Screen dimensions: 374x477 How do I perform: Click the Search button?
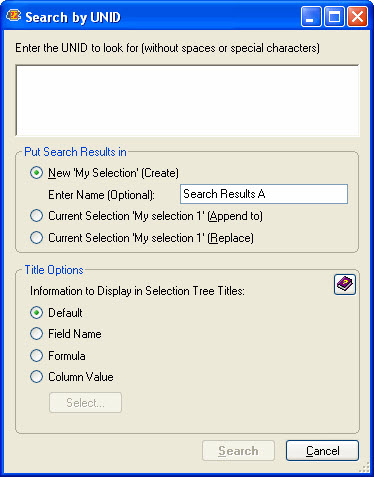tap(238, 451)
